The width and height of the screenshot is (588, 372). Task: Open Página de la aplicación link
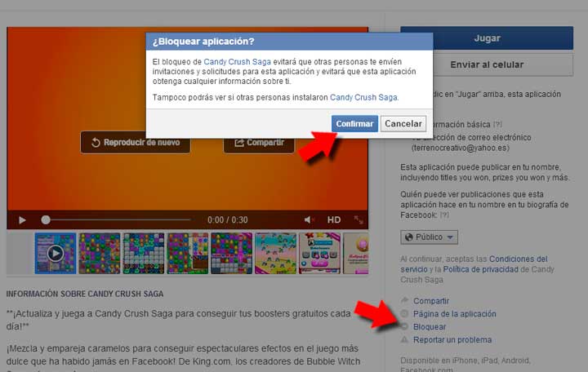[454, 314]
